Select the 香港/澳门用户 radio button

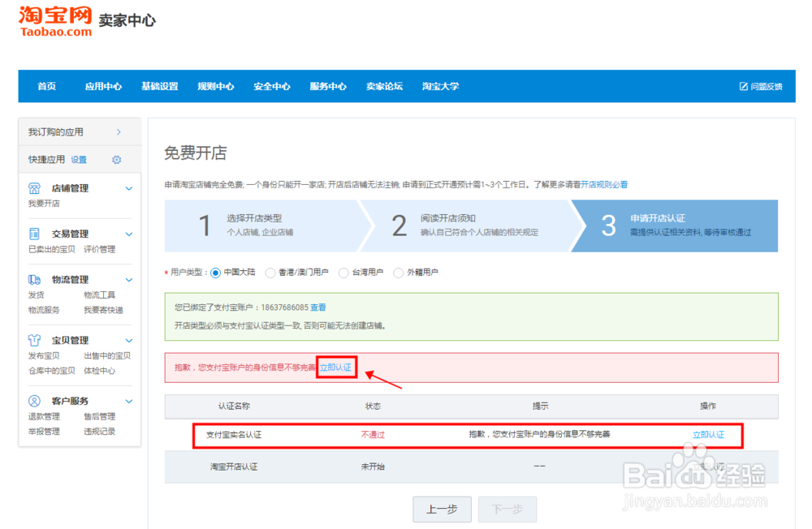[x=270, y=273]
